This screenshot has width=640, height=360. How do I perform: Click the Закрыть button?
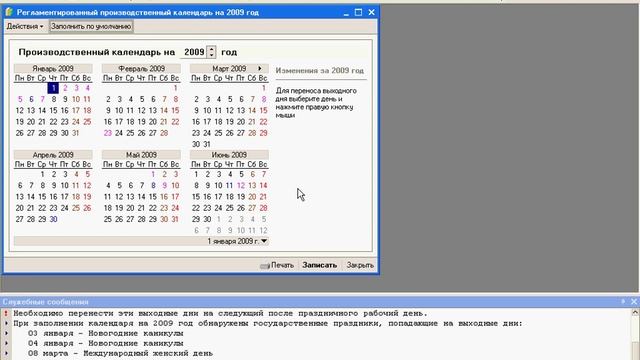(360, 265)
